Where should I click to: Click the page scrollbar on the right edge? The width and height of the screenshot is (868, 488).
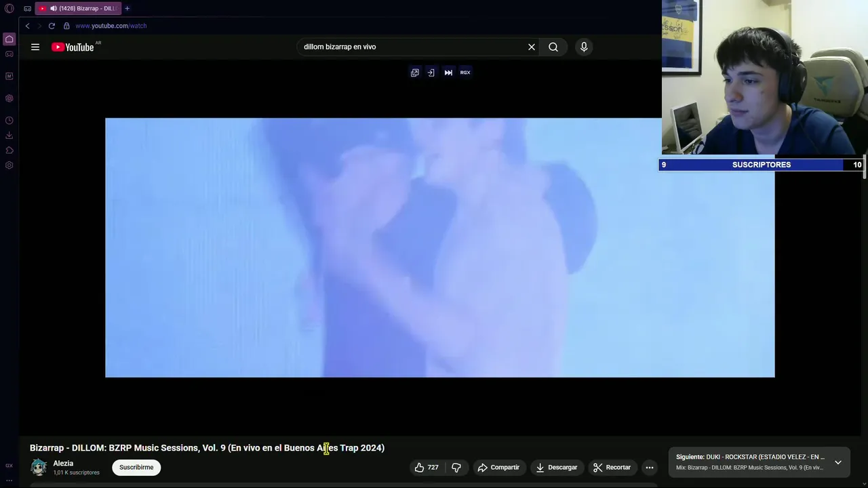click(x=865, y=166)
